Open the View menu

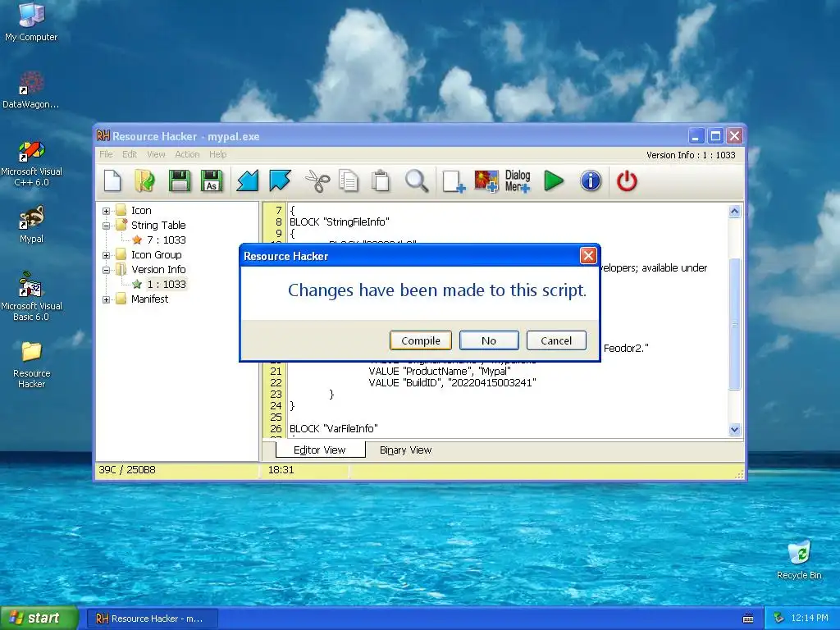(156, 154)
